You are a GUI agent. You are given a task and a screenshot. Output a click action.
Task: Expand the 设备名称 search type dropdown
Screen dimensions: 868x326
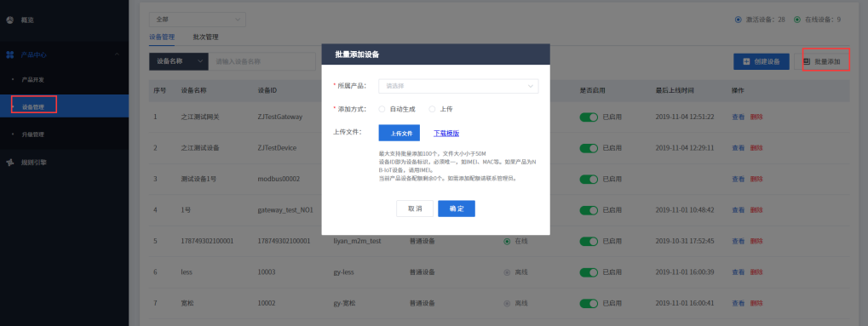click(179, 61)
